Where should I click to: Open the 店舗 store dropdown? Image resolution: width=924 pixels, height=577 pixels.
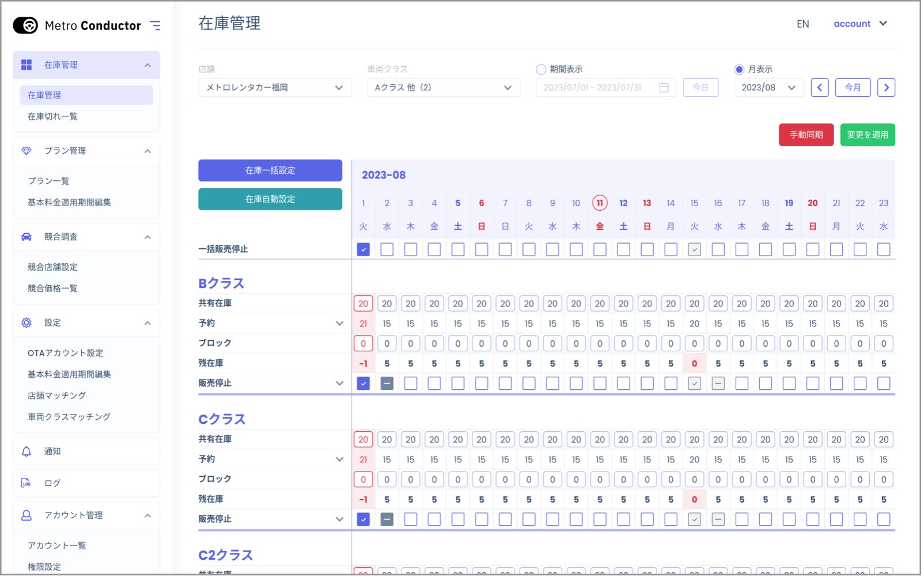pos(275,88)
